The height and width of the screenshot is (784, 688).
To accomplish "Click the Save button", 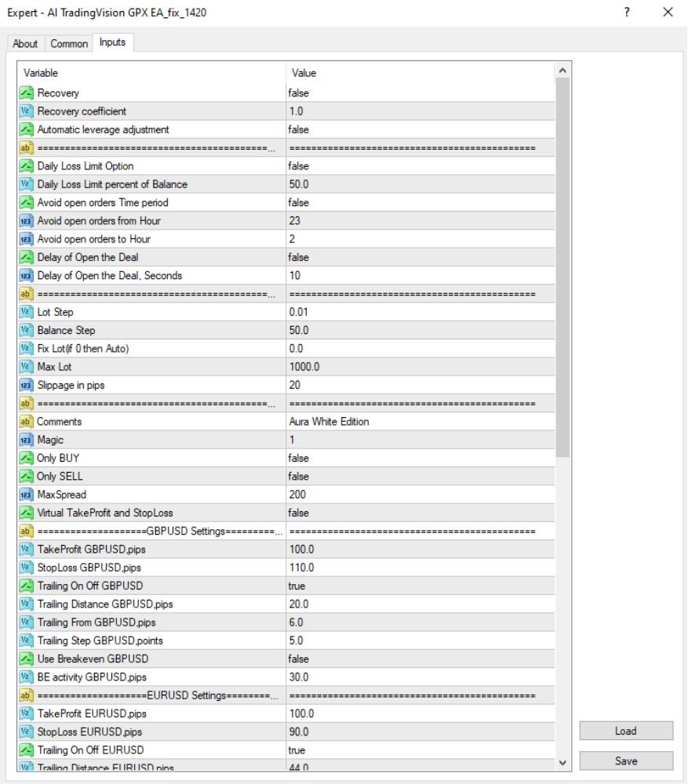I will pyautogui.click(x=626, y=761).
